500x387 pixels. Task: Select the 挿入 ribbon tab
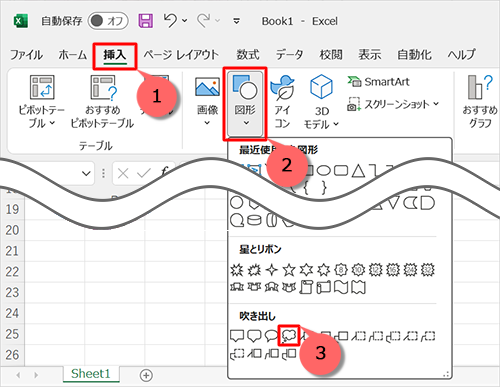pos(115,55)
